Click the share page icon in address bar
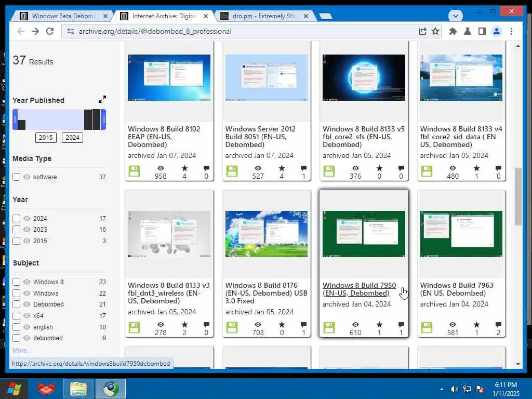532x399 pixels. (422, 31)
